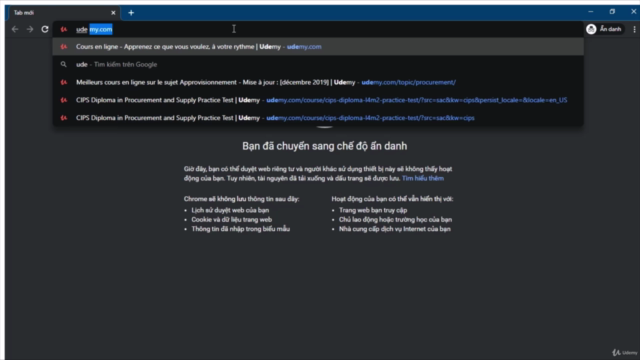This screenshot has width=640, height=360.
Task: Open 'Meilleurs cours en ligne' procurement suggestion
Action: click(x=318, y=82)
